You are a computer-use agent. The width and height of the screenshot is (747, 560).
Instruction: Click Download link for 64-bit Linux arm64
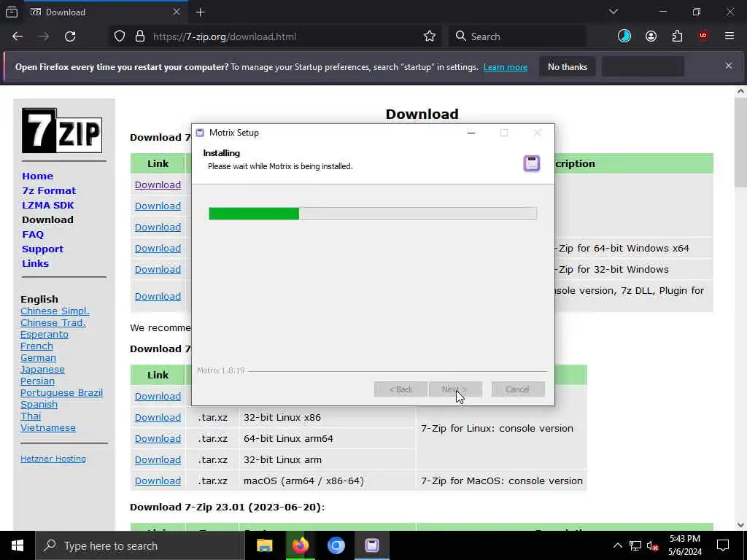(158, 438)
